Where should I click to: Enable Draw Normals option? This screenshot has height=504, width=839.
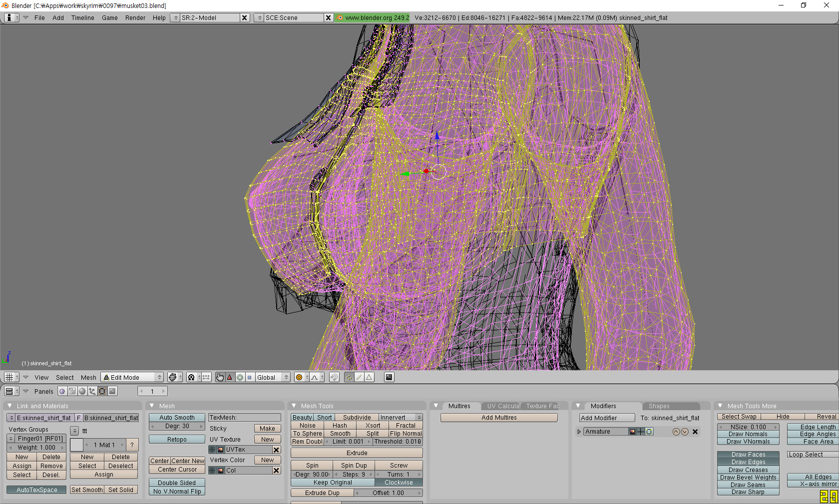(748, 434)
